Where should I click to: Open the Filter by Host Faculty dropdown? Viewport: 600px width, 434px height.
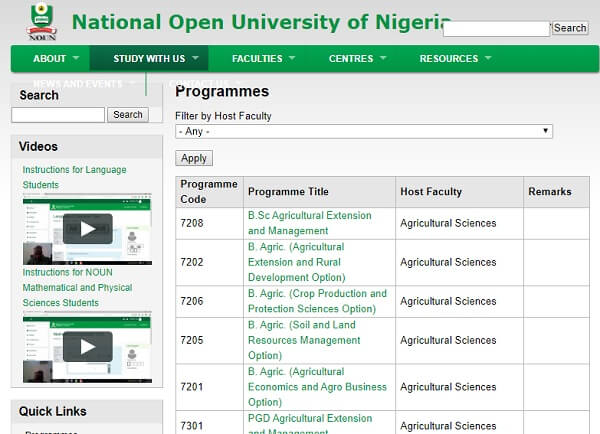click(364, 131)
